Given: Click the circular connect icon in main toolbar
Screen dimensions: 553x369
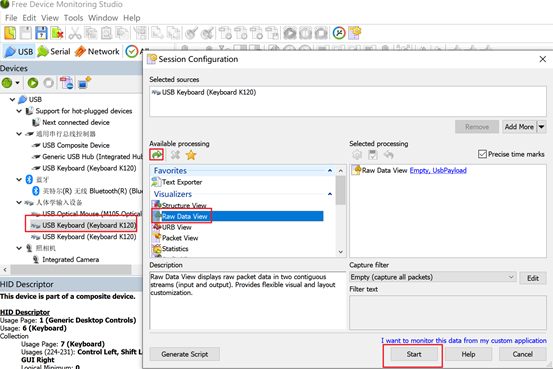Looking at the screenshot, I should [x=339, y=33].
